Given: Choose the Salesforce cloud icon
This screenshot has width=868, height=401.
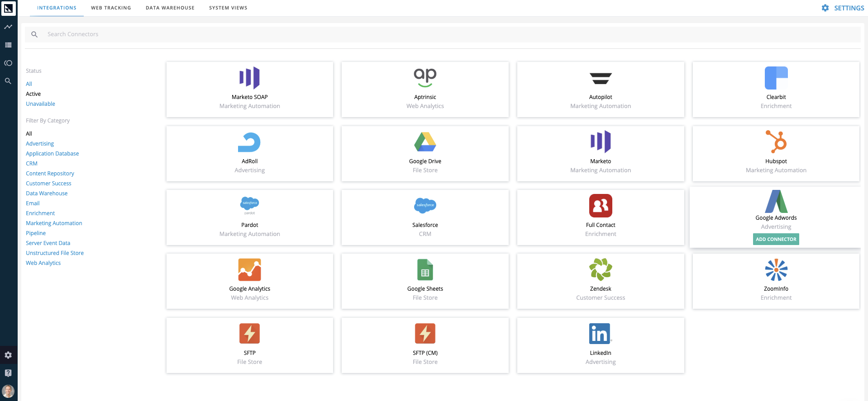Looking at the screenshot, I should [425, 206].
